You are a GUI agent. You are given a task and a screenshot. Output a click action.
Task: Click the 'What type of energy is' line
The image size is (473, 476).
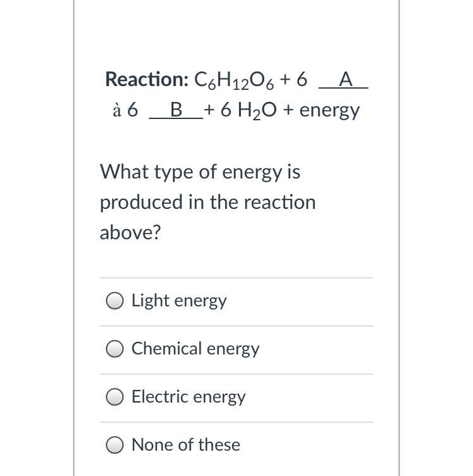(200, 172)
